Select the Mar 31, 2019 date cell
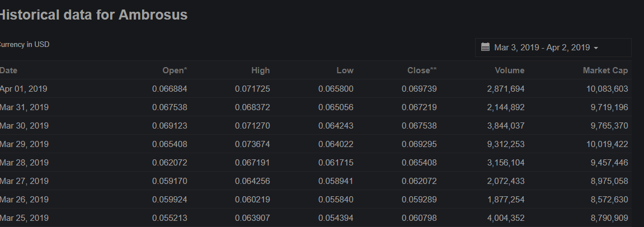The height and width of the screenshot is (227, 644). tap(24, 107)
